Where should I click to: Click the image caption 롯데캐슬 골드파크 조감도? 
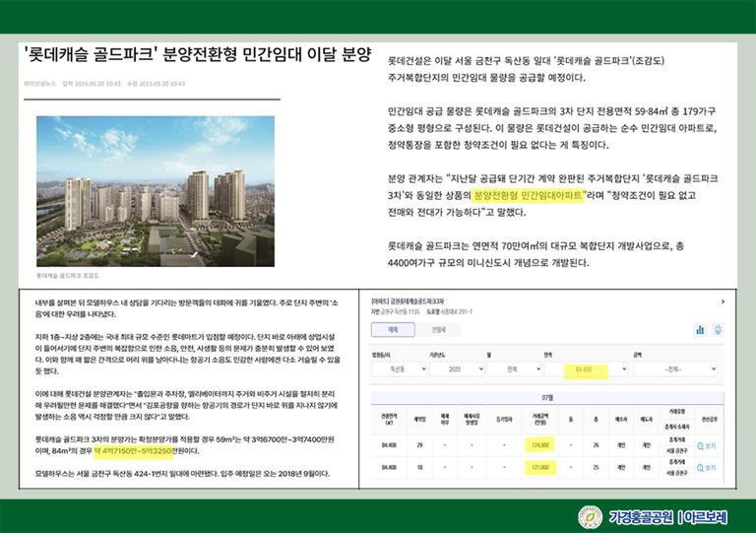pos(68,276)
